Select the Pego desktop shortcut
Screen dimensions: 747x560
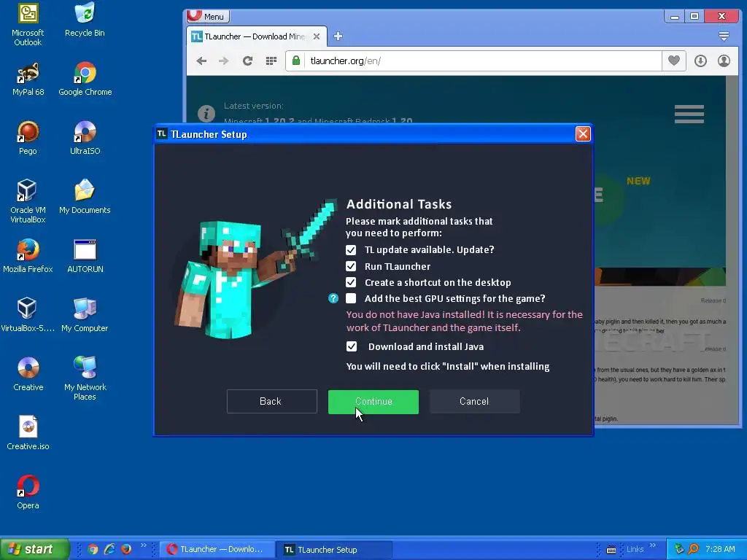(x=28, y=138)
